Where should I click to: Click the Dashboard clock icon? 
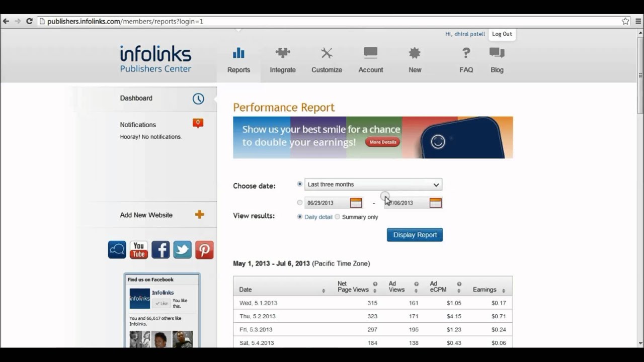(198, 99)
